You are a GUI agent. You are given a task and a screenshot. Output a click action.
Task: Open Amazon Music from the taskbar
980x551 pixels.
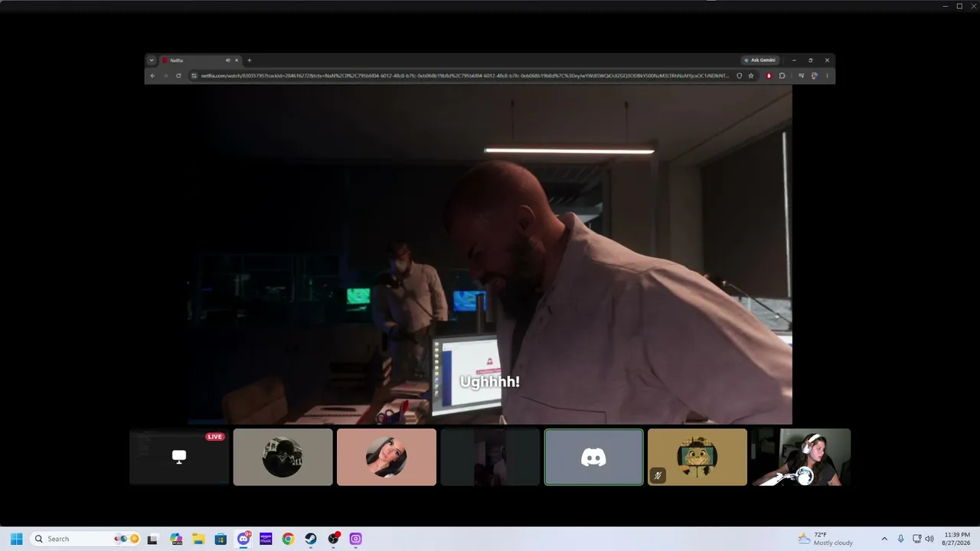pos(266,539)
